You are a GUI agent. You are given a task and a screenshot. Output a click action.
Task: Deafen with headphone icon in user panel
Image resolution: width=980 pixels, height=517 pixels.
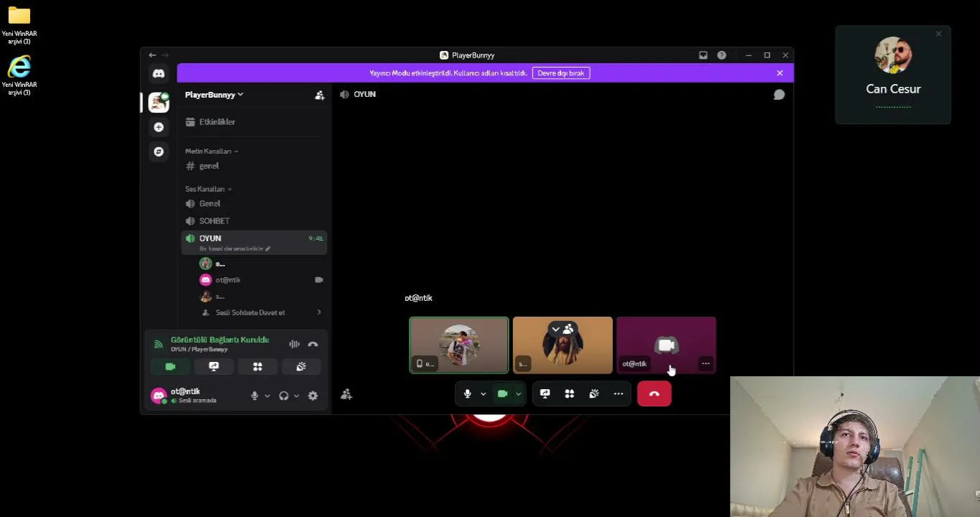point(284,396)
